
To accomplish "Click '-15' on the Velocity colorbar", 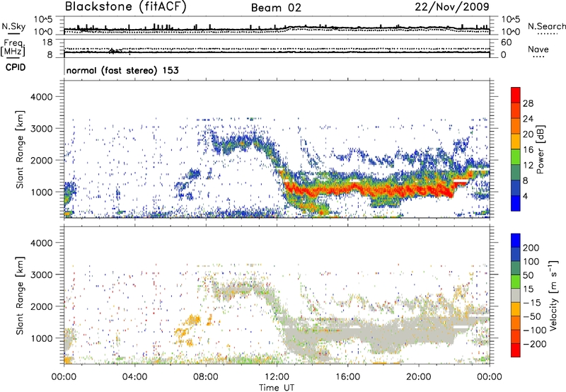I will [x=532, y=302].
